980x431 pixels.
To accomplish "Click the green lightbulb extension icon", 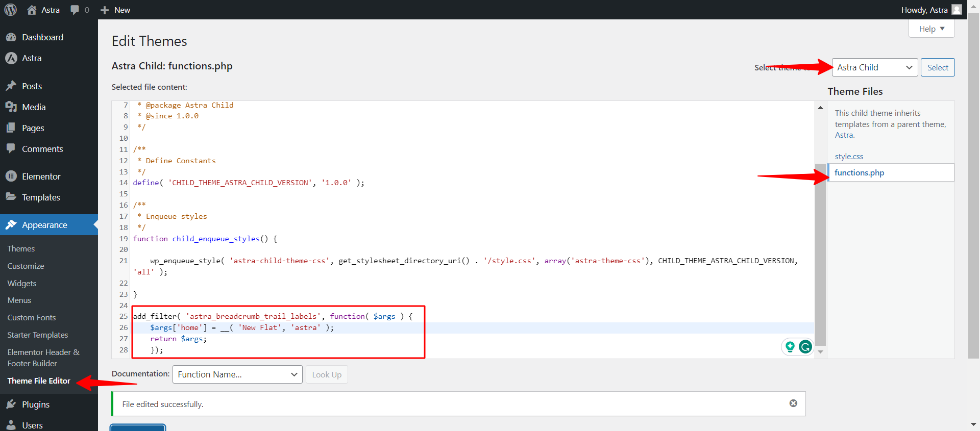I will pos(790,347).
